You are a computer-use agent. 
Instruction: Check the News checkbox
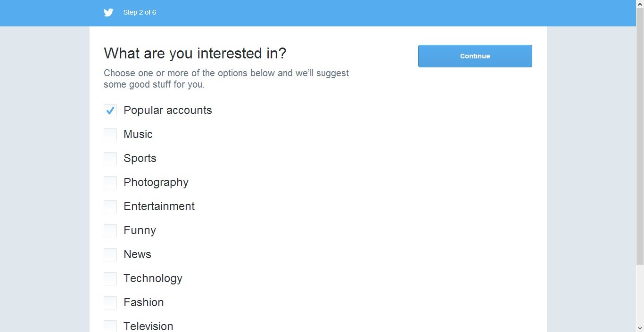(110, 255)
